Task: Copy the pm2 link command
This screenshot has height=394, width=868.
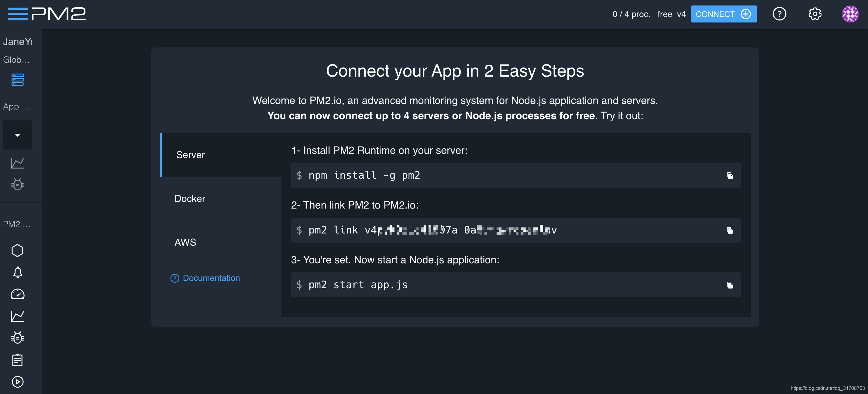Action: click(x=729, y=230)
